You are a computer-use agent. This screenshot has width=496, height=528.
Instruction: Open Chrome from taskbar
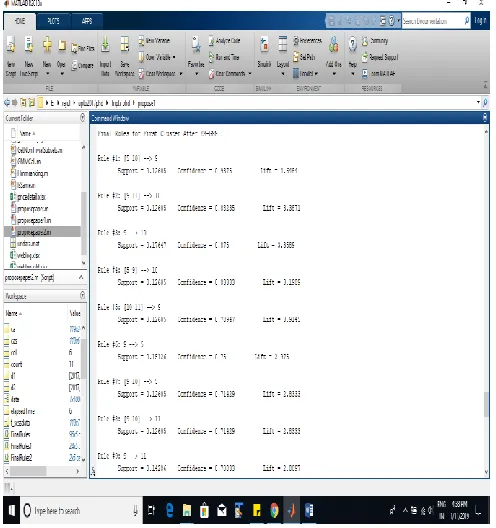click(x=274, y=510)
